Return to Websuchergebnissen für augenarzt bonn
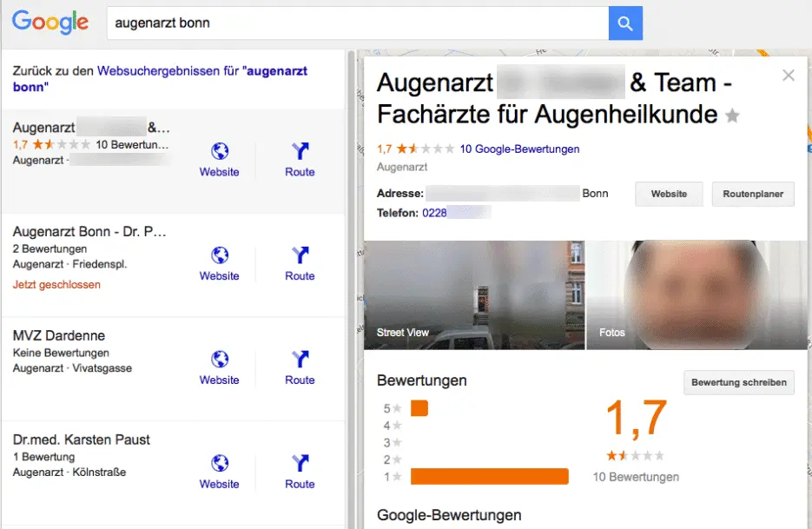Image resolution: width=812 pixels, height=529 pixels. pos(160,79)
